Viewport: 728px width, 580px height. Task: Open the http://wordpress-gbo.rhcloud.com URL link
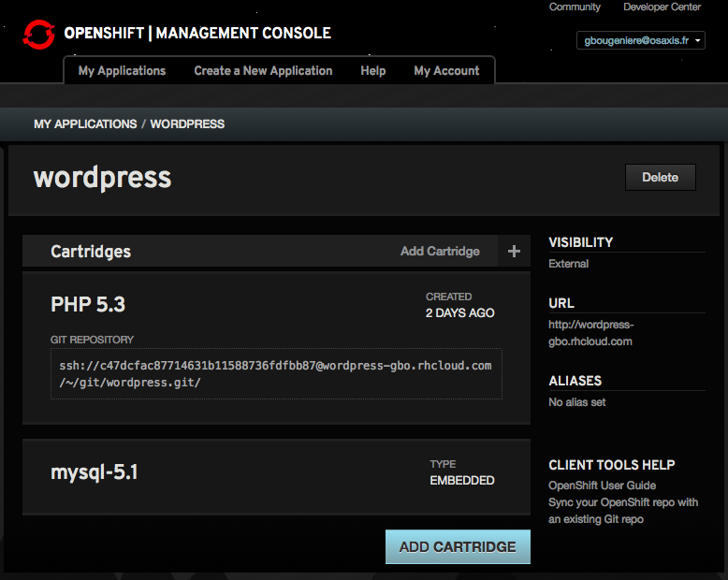tap(591, 333)
